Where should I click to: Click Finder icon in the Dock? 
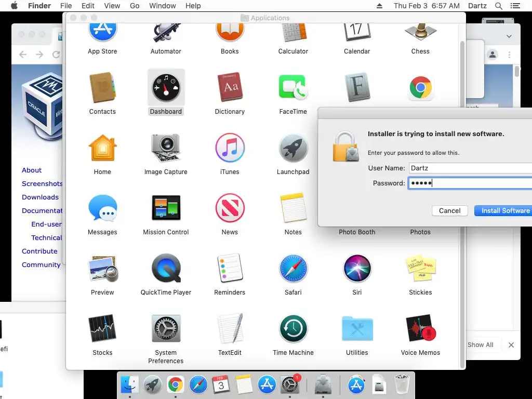coord(129,385)
